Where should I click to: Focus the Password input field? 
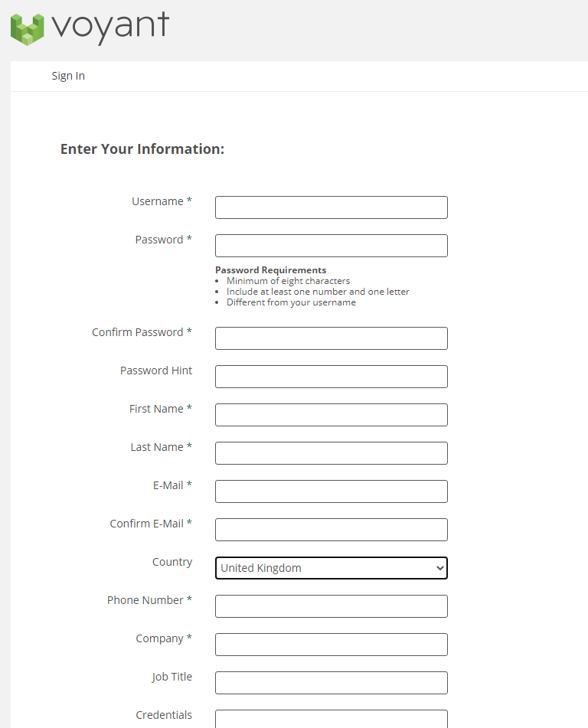click(331, 246)
